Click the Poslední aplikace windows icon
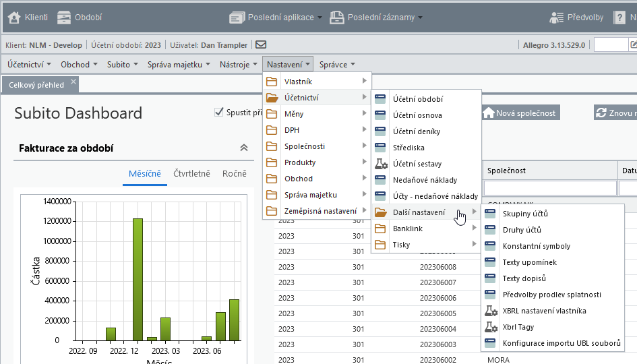 tap(237, 18)
